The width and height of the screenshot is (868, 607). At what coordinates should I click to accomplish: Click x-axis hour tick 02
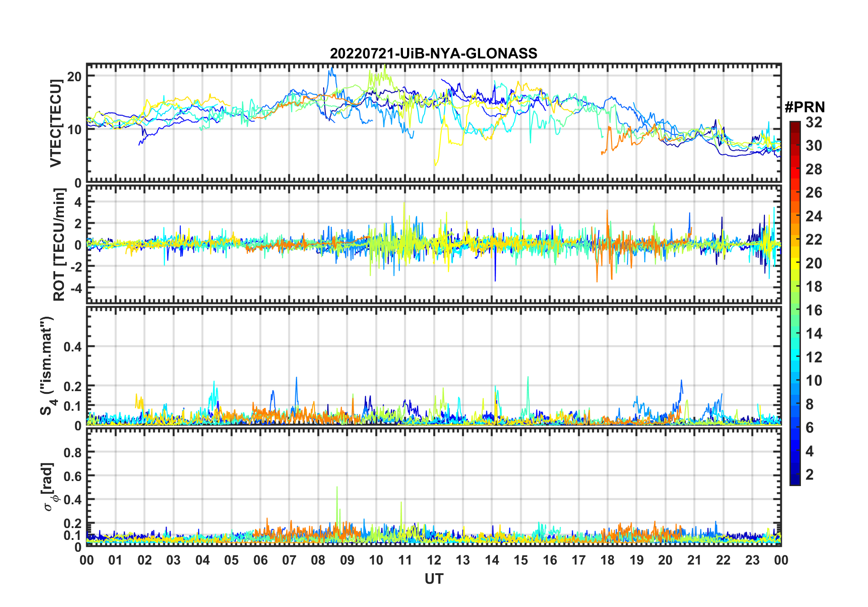[145, 560]
